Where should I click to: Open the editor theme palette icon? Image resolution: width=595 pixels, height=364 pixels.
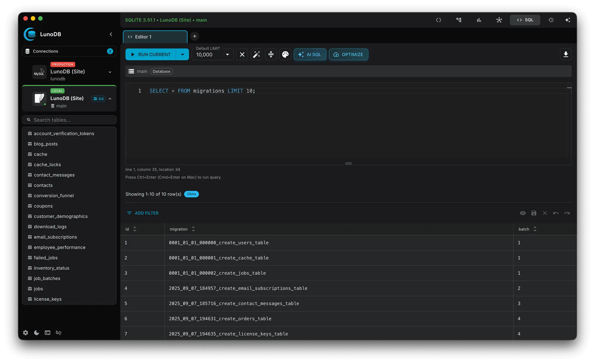[285, 55]
